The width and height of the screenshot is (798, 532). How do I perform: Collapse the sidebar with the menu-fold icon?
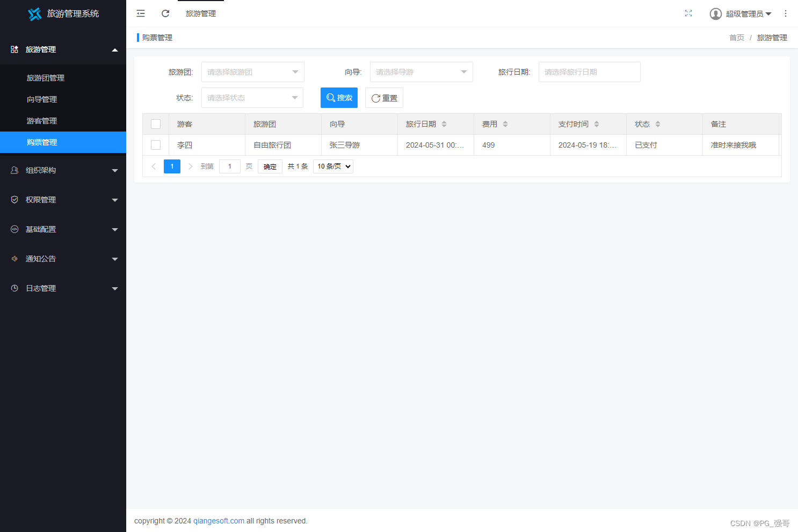[x=141, y=13]
